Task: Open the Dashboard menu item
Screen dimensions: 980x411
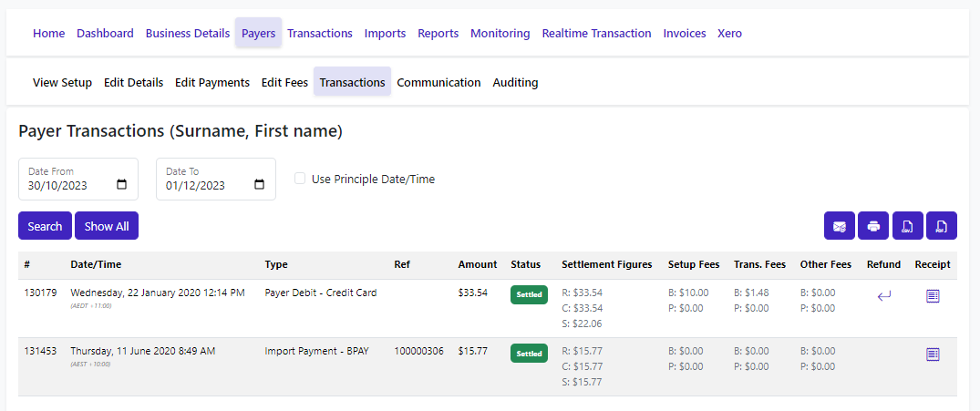Action: [105, 33]
